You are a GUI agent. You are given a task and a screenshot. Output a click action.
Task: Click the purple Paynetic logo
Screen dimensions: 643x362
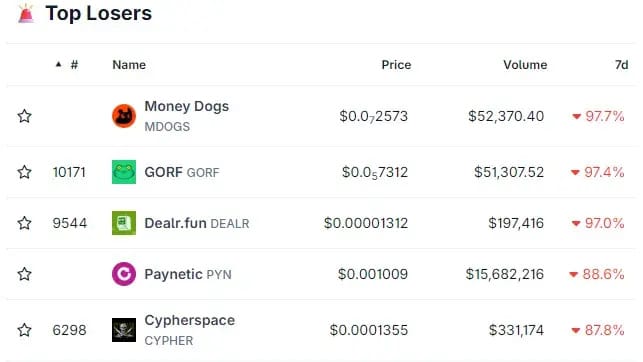point(124,274)
